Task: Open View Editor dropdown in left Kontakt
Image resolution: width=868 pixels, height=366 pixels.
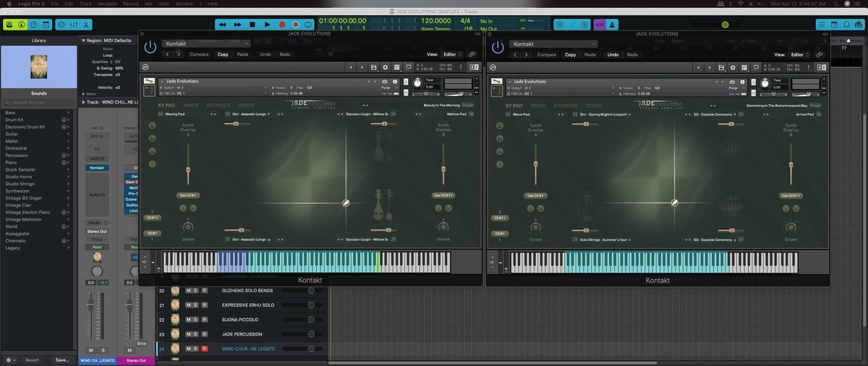Action: tap(452, 54)
